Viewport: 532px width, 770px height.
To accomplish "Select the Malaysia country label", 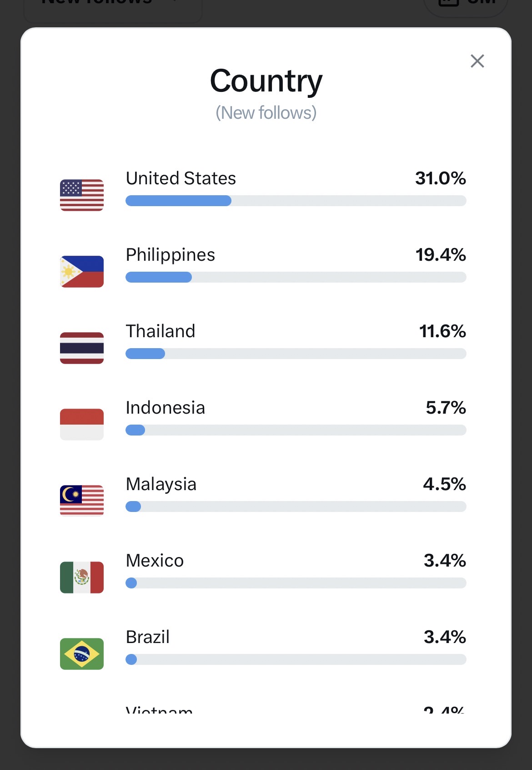I will [x=161, y=484].
